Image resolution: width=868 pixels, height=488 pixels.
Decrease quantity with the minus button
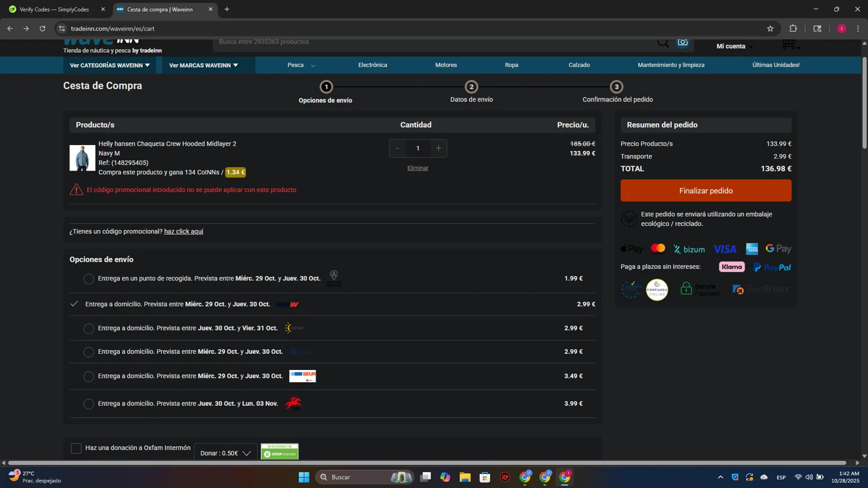coord(398,148)
